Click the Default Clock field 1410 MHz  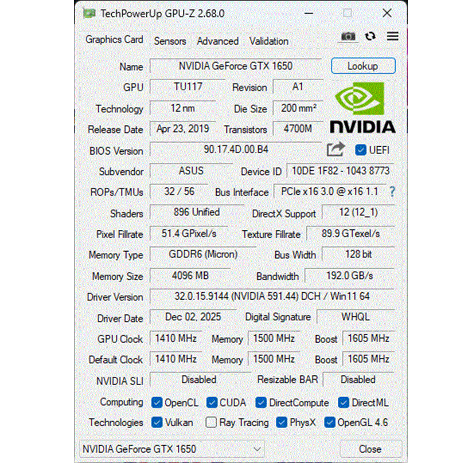(x=175, y=359)
